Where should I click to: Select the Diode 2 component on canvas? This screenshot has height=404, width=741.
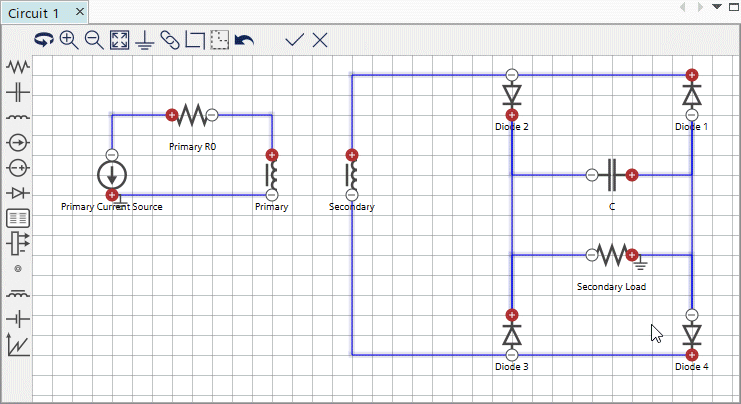click(x=512, y=95)
